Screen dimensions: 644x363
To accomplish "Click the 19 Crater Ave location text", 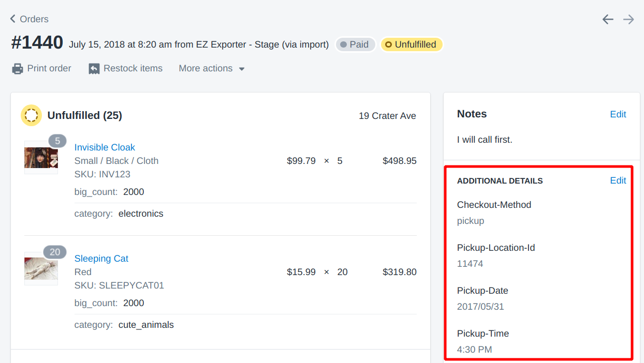I will coord(387,116).
